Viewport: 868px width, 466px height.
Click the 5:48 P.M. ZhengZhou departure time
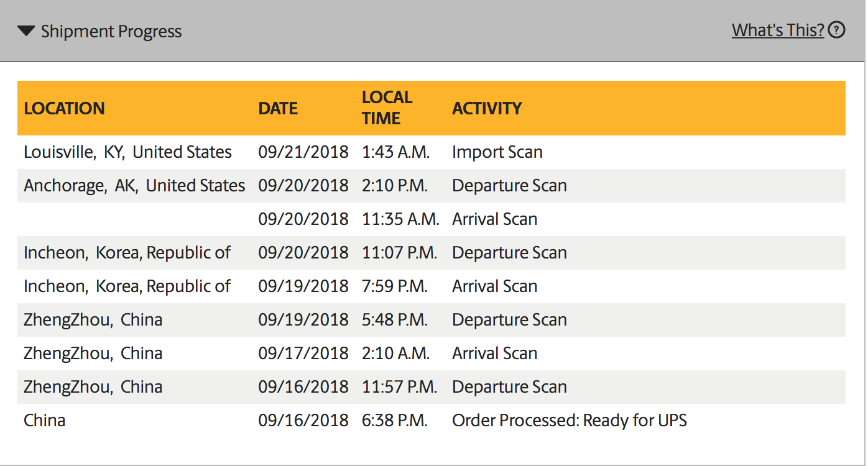(394, 320)
